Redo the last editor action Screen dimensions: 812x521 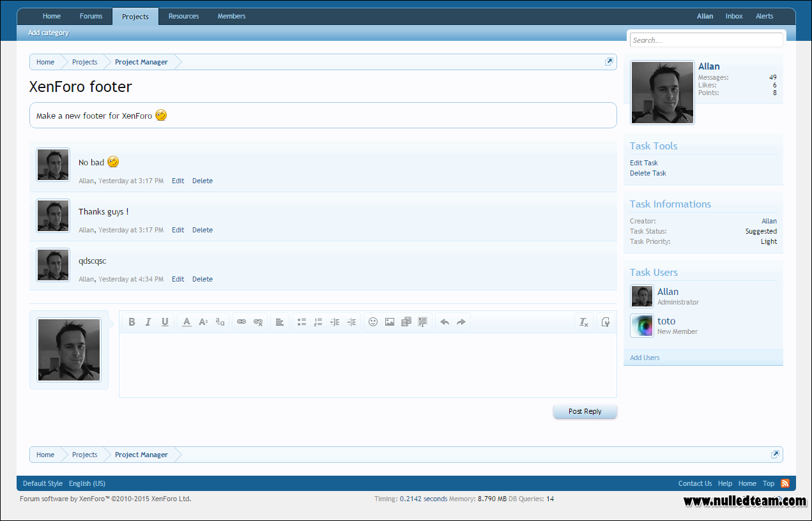pyautogui.click(x=461, y=322)
